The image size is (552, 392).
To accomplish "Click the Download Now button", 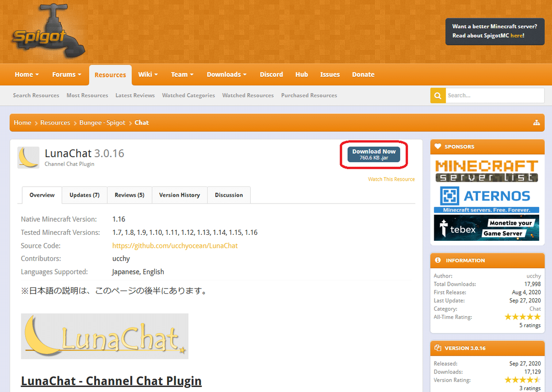I will click(374, 154).
